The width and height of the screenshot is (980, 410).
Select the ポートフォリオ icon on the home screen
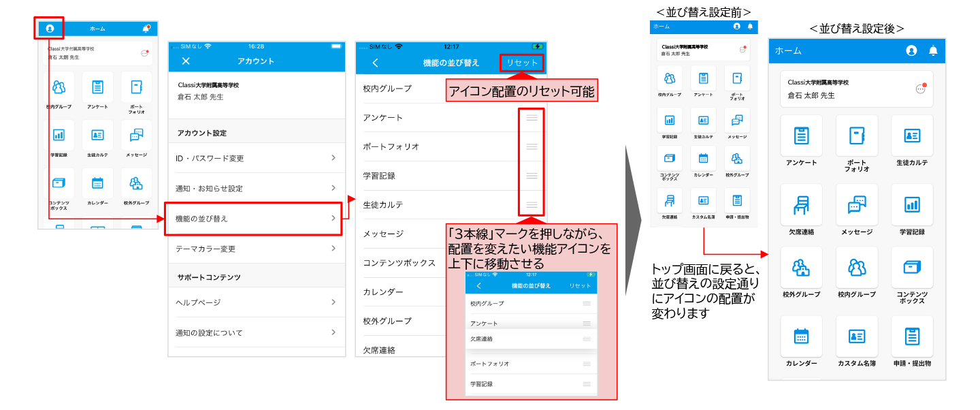pos(856,136)
